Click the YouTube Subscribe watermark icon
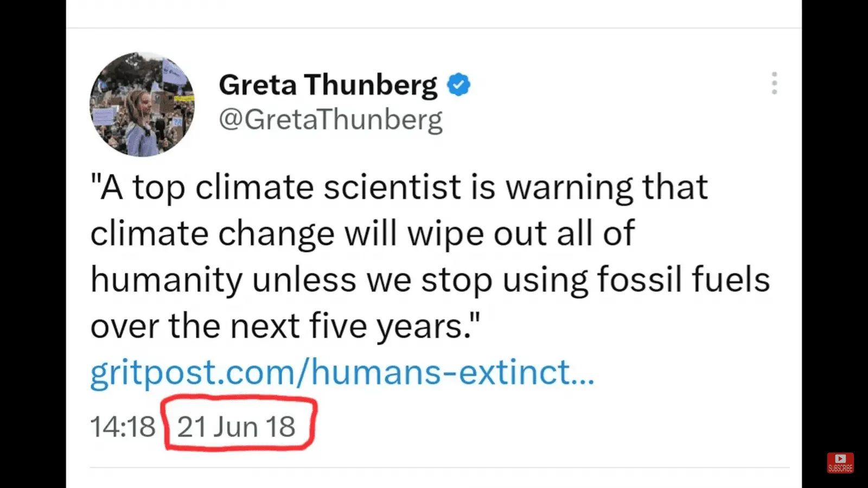868x488 pixels. 840,463
